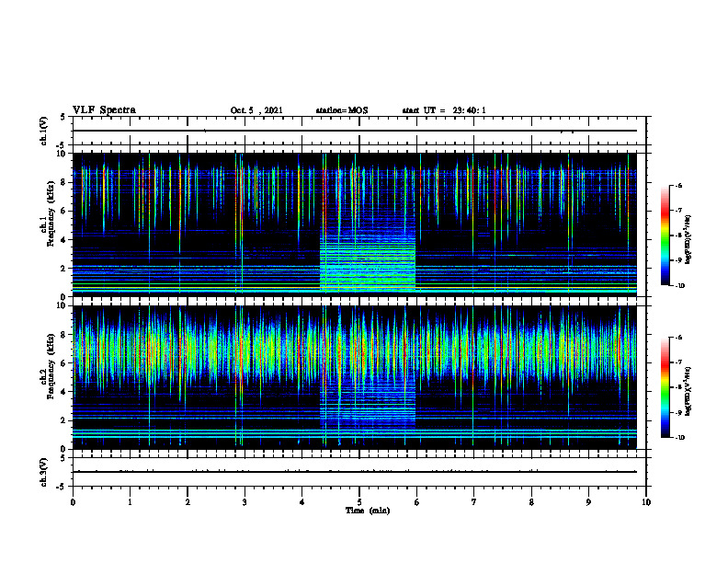The height and width of the screenshot is (563, 728).
Task: Click the date "Oct. 5, 2021" in header
Action: (x=256, y=110)
